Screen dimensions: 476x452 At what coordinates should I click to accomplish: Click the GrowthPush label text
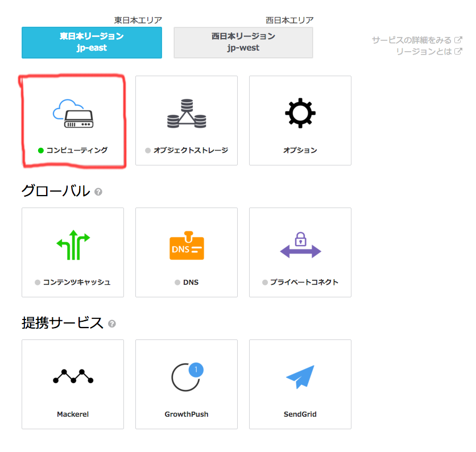187,414
